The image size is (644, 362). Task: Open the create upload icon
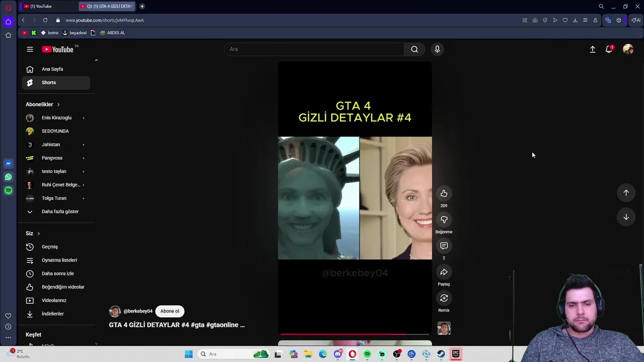click(593, 49)
